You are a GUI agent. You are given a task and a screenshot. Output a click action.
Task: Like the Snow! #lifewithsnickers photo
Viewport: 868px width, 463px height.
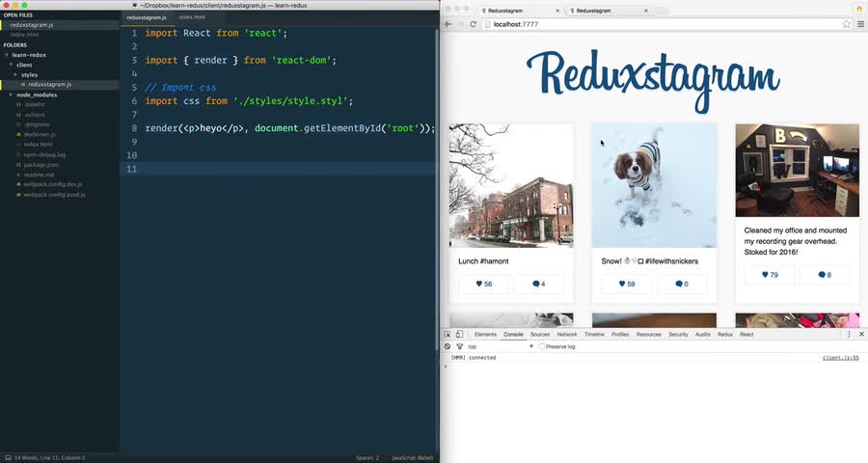[x=627, y=285]
